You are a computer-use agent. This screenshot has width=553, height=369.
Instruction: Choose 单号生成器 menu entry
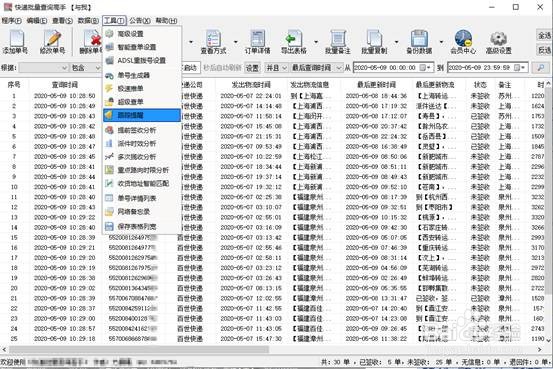tap(142, 75)
